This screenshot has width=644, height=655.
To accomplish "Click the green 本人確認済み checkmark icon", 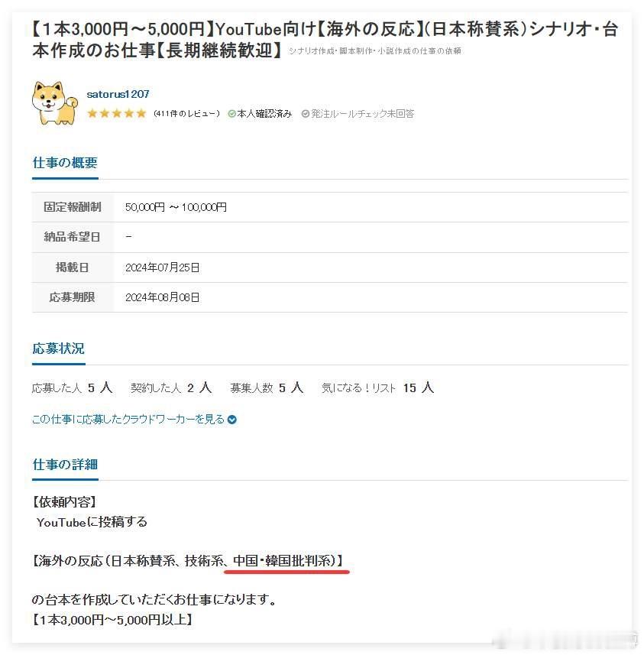I will tap(231, 114).
